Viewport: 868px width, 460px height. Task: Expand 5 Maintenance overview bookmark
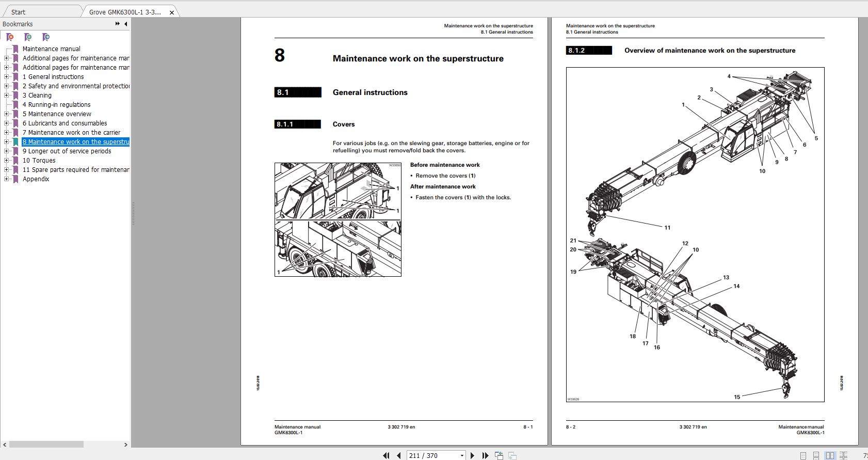click(6, 114)
